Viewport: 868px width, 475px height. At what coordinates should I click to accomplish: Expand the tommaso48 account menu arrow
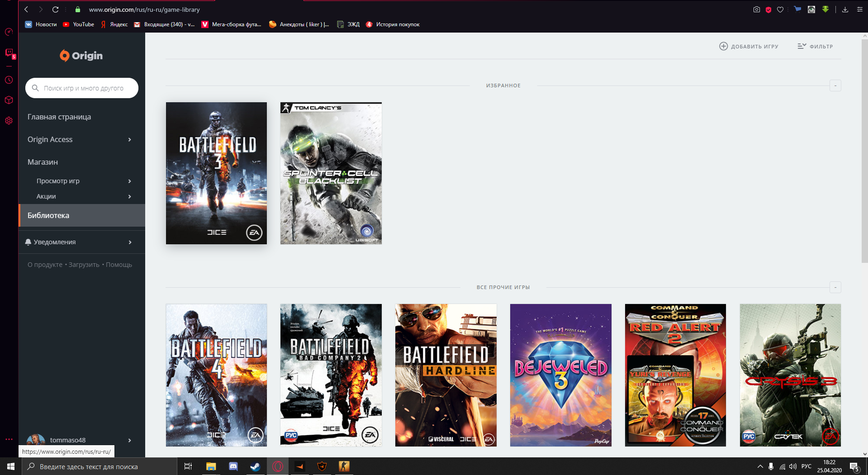tap(130, 440)
